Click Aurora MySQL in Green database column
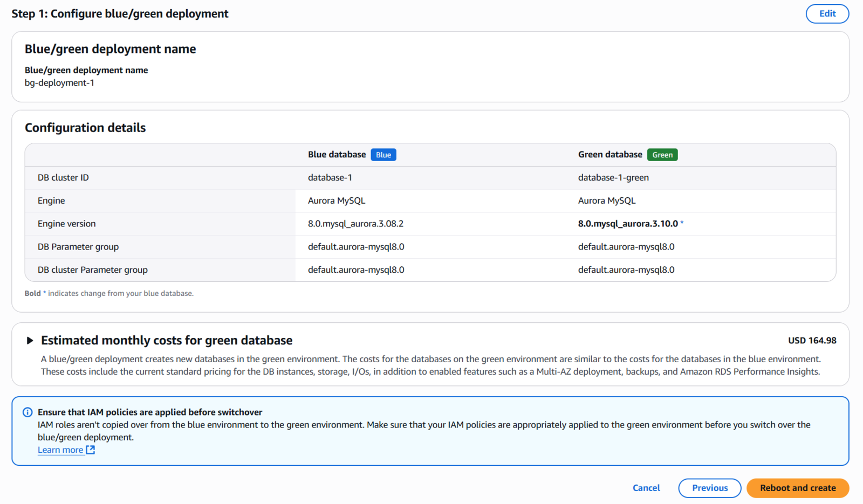Image resolution: width=863 pixels, height=504 pixels. tap(607, 201)
